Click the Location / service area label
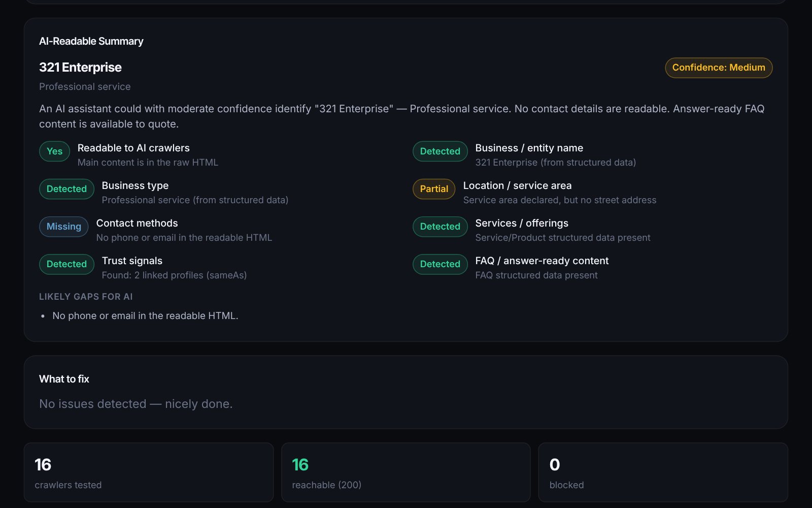 [517, 185]
